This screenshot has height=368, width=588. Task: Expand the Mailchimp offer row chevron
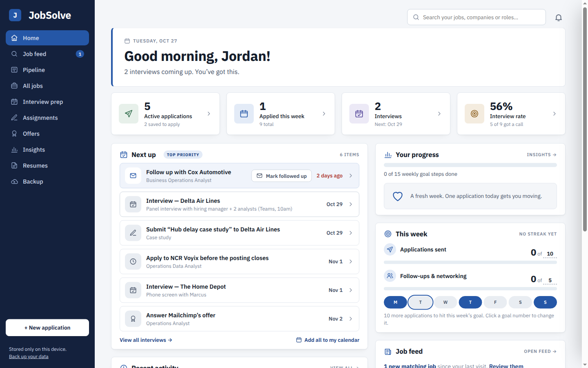pyautogui.click(x=351, y=319)
